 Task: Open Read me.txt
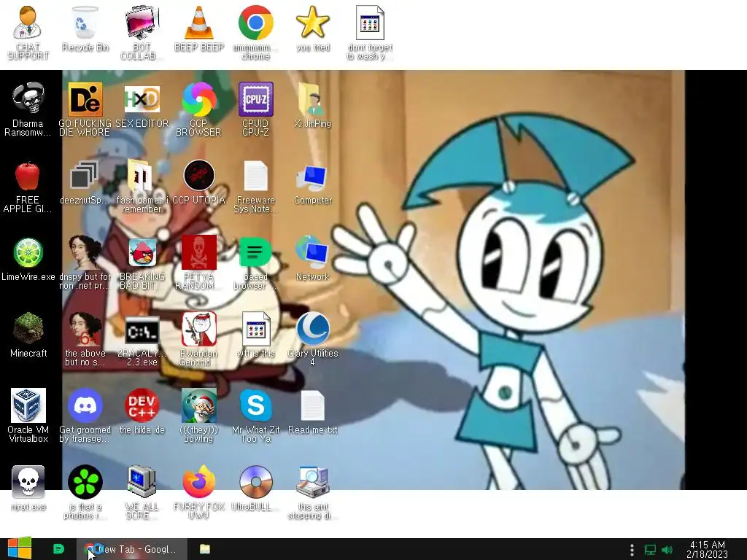[x=312, y=413]
